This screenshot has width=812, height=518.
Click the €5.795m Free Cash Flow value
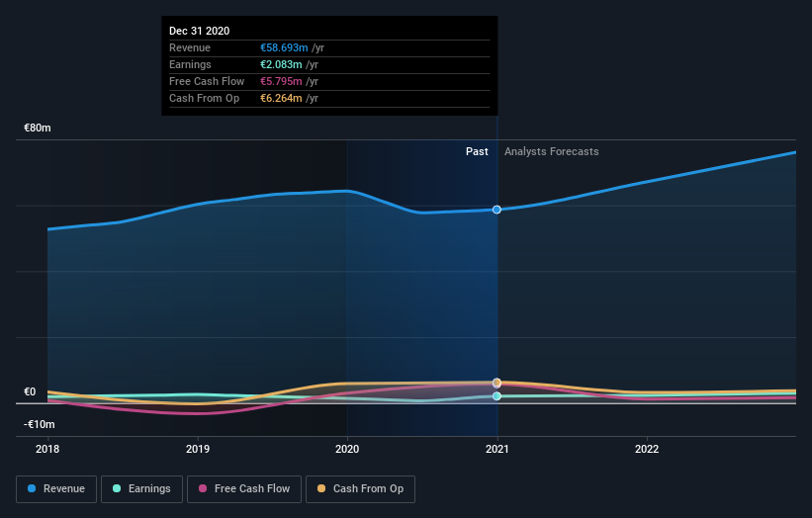(281, 81)
